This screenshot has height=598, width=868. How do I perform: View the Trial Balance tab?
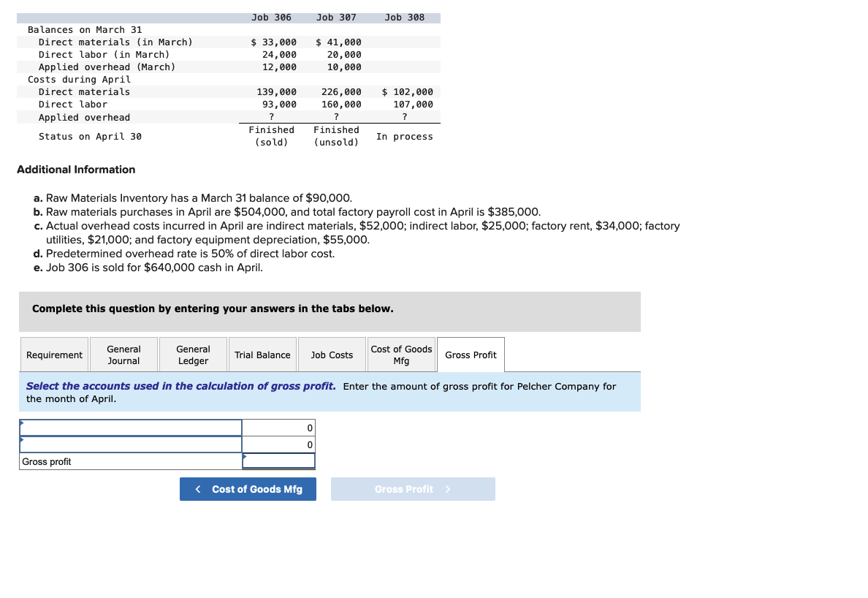point(262,355)
